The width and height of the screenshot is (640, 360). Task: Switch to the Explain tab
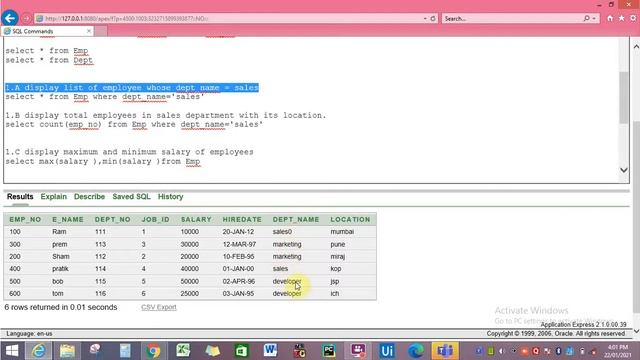pyautogui.click(x=53, y=197)
